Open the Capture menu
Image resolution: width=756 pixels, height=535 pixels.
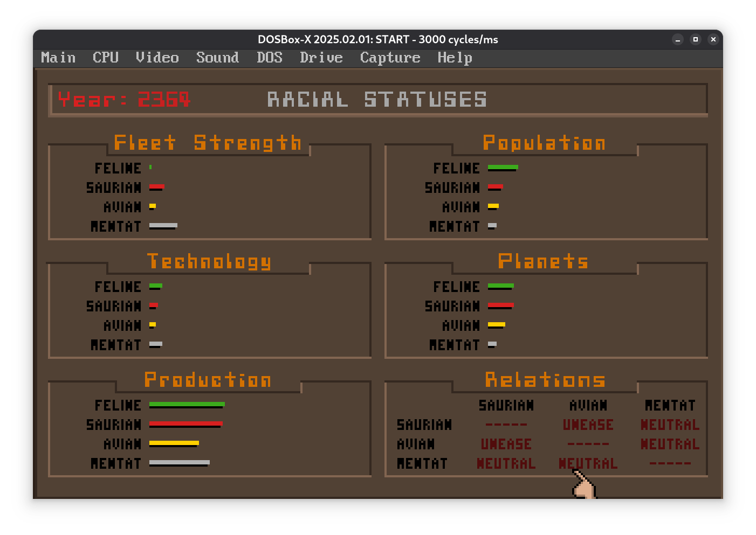(390, 58)
